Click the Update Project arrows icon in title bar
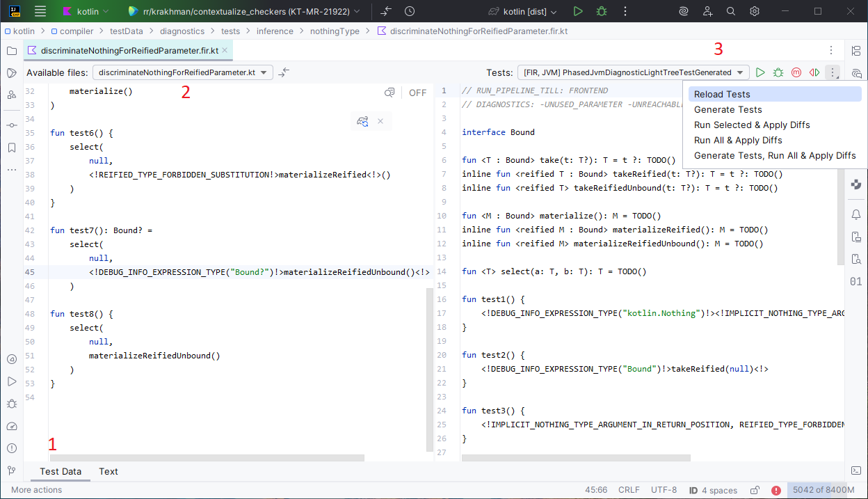The image size is (868, 499). (387, 11)
